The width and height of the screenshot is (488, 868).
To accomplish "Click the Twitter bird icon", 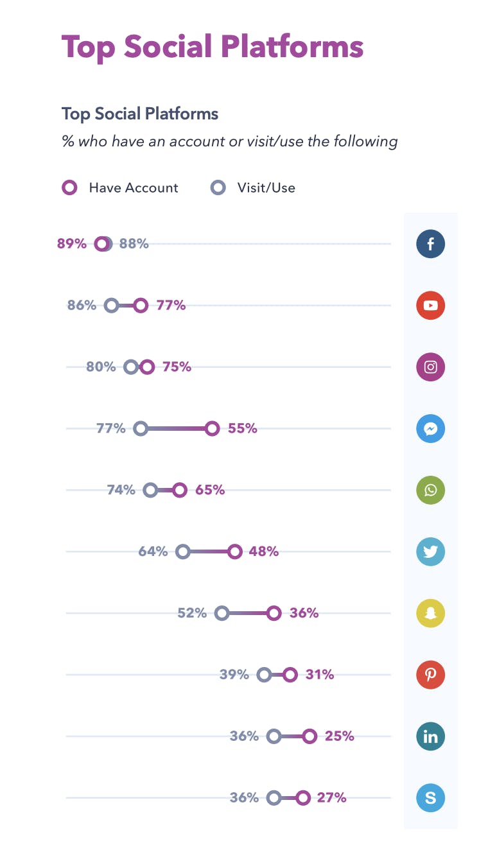I will point(430,552).
